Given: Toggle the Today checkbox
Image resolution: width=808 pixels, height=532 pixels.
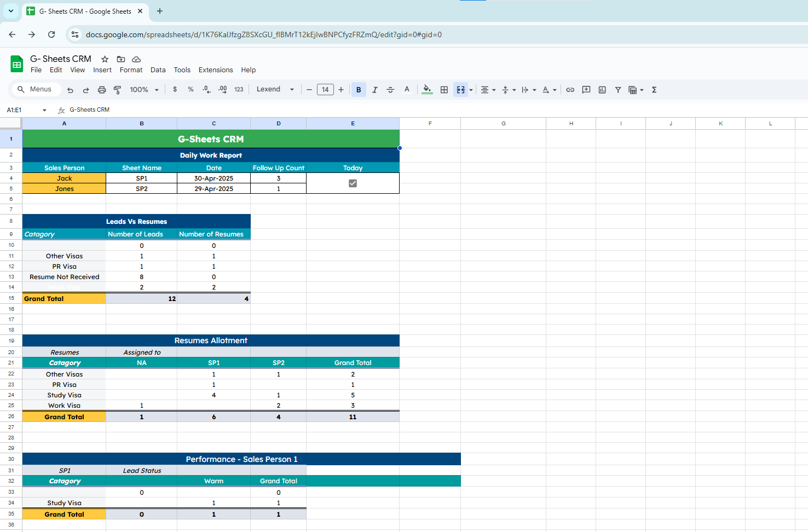Looking at the screenshot, I should click(x=353, y=183).
